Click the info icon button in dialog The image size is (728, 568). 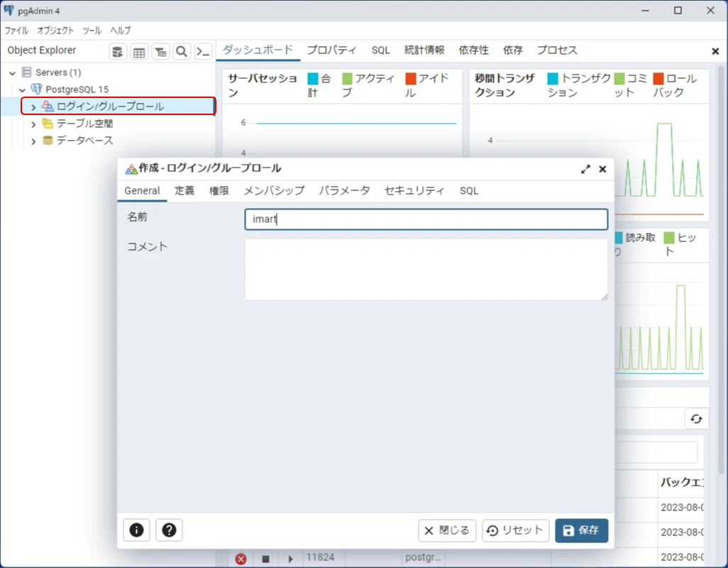click(x=136, y=530)
